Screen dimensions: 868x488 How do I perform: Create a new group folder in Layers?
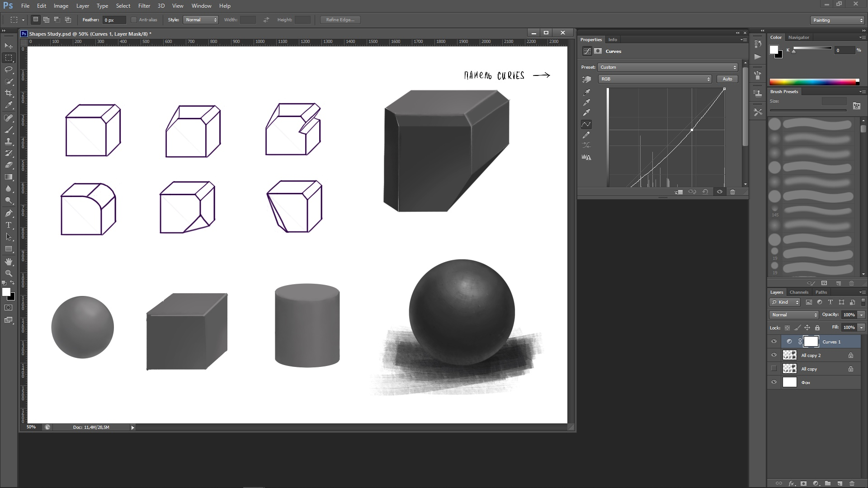coord(828,483)
